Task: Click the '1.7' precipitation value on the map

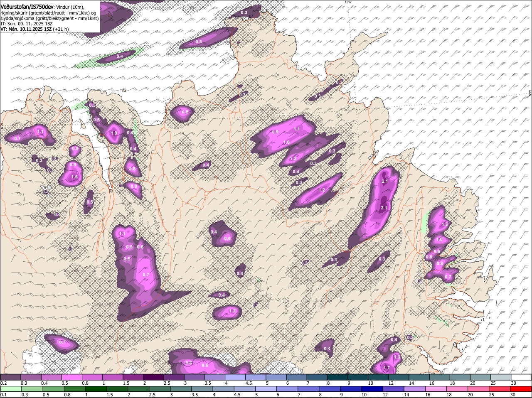Action: pos(386,368)
